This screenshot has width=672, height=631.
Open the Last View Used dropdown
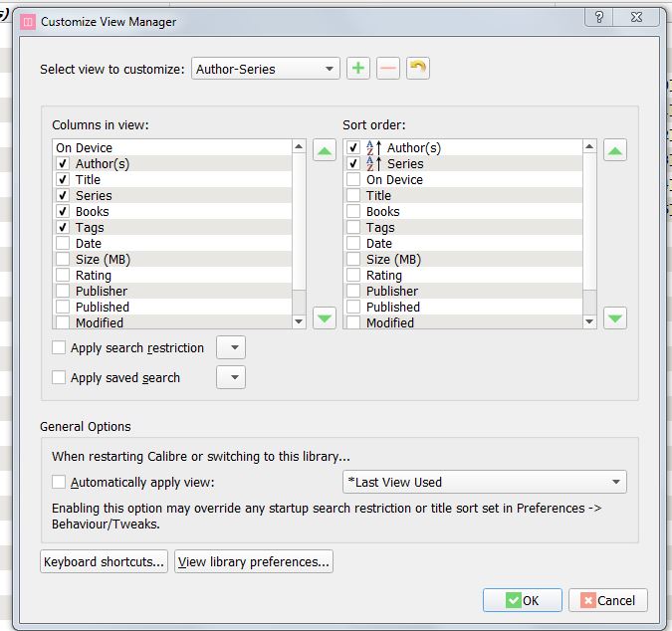(484, 483)
